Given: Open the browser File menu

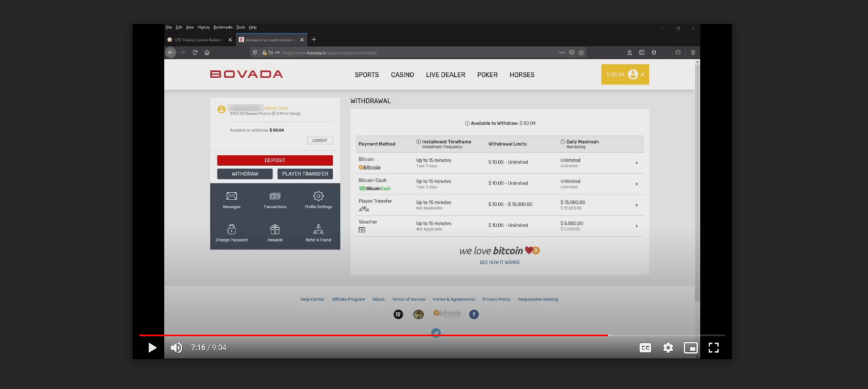Looking at the screenshot, I should (169, 28).
